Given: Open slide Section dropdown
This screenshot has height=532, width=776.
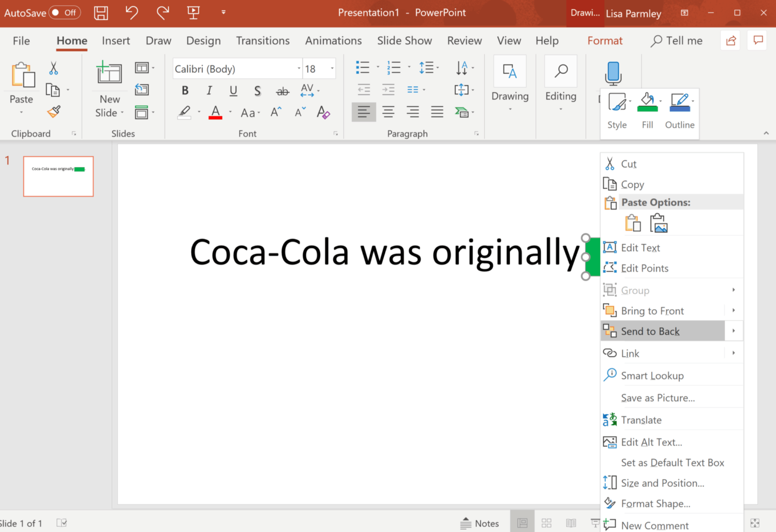Looking at the screenshot, I should [x=144, y=112].
